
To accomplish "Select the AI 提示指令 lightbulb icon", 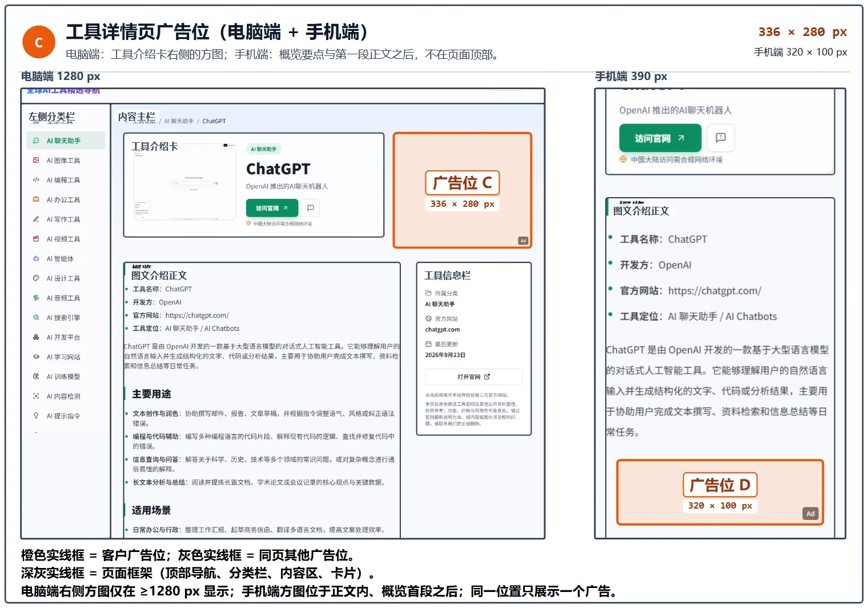I will [36, 416].
